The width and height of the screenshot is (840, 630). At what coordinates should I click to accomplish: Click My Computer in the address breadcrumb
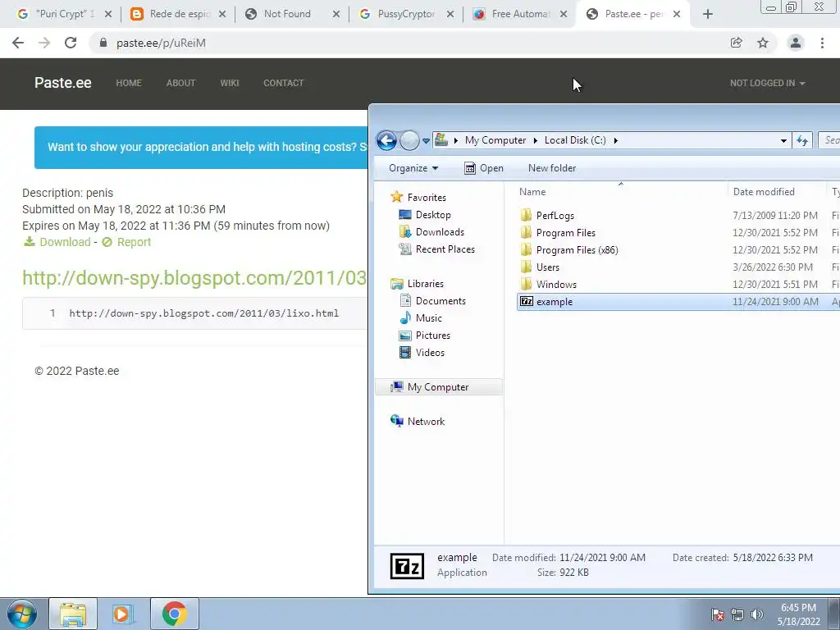(x=495, y=140)
